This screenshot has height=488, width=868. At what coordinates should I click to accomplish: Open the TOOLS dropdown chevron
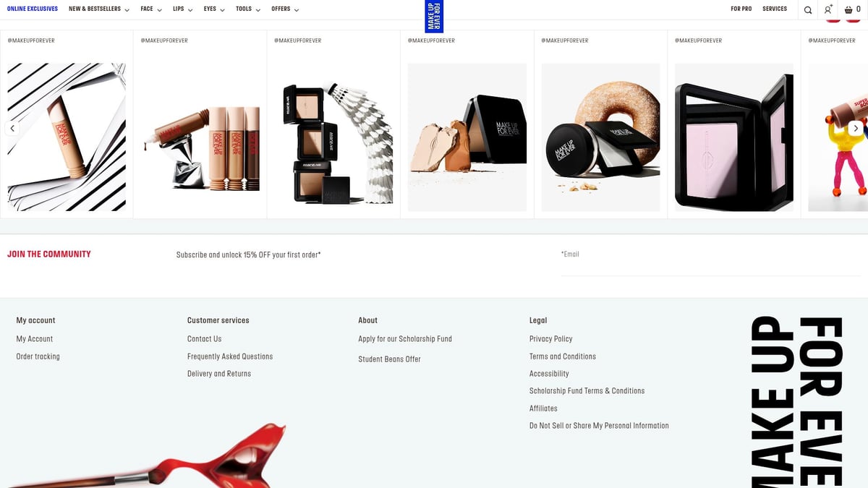coord(258,9)
